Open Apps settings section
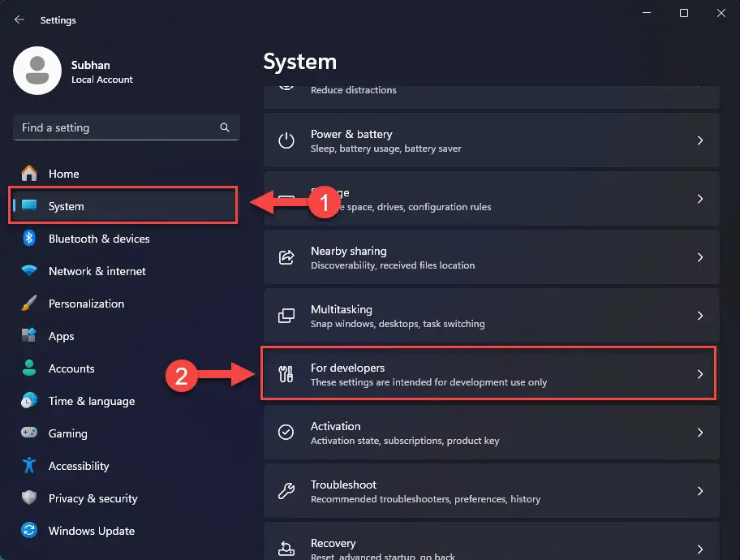 126,335
